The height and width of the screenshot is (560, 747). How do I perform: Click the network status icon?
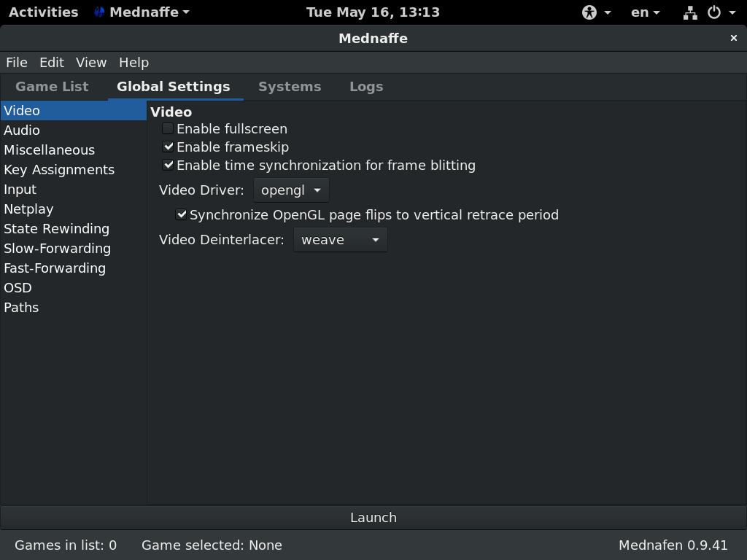coord(689,12)
